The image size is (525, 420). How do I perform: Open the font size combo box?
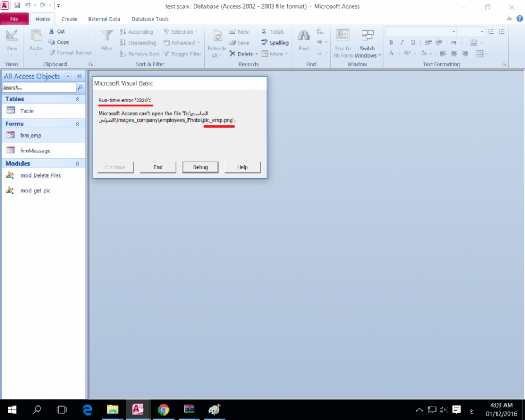471,31
